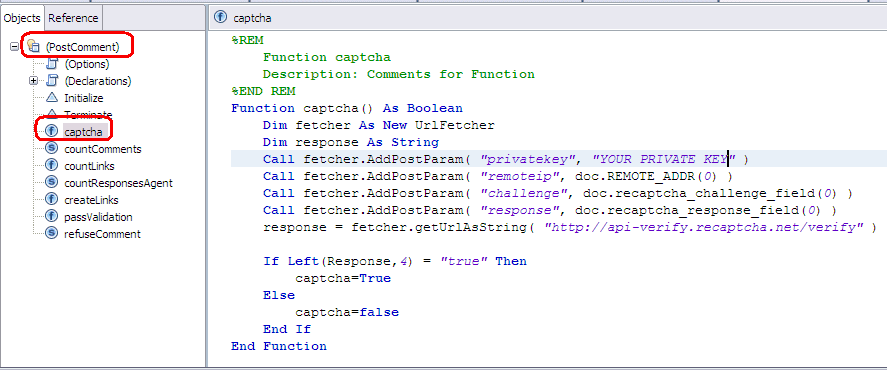This screenshot has height=370, width=887.
Task: Select the (Options) tree item
Action: point(87,64)
